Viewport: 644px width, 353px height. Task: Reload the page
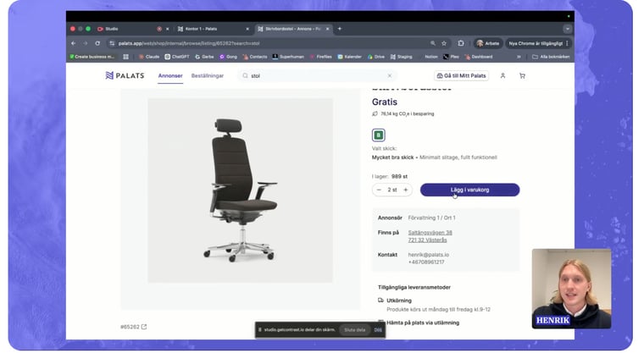pyautogui.click(x=97, y=43)
